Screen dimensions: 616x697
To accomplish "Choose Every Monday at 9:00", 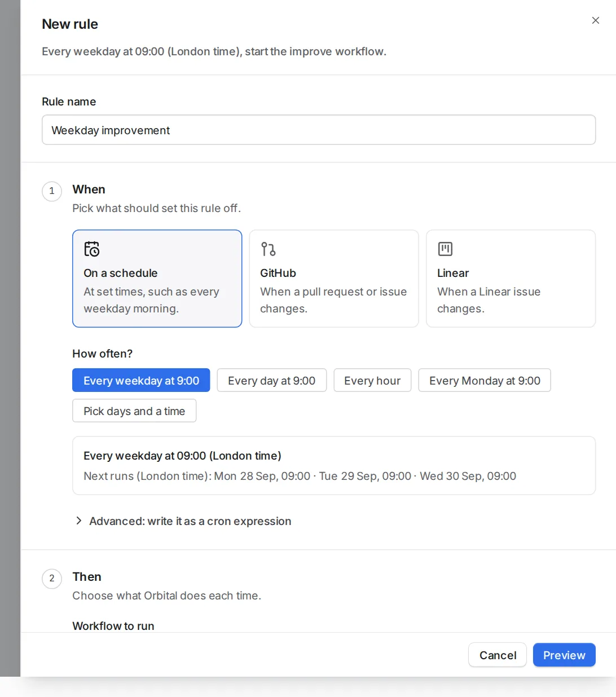I will pos(485,380).
